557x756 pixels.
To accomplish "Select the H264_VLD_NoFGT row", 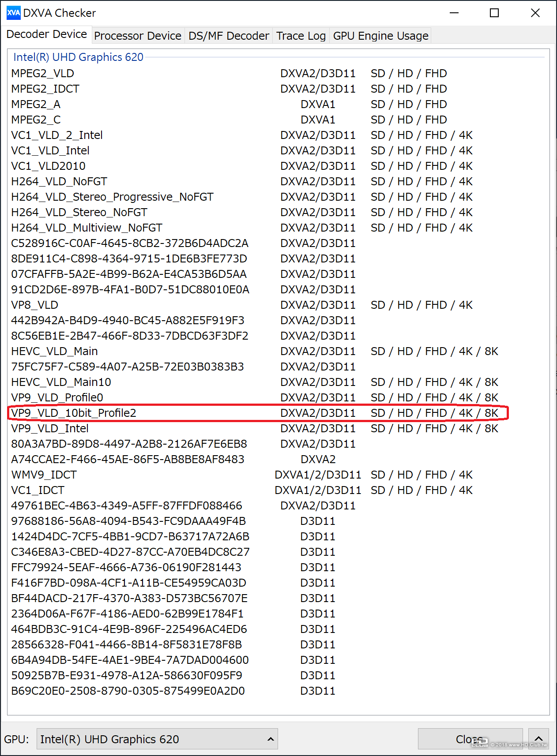I will click(278, 181).
